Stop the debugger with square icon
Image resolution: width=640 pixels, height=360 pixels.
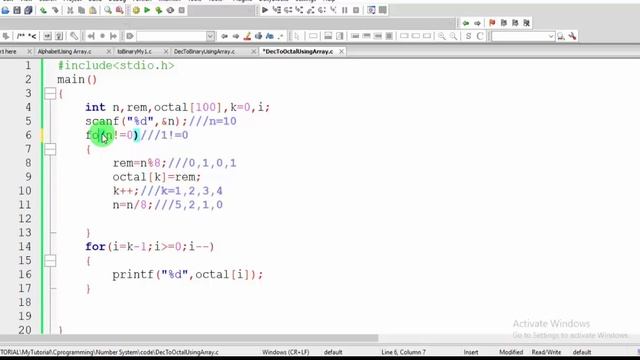(356, 10)
